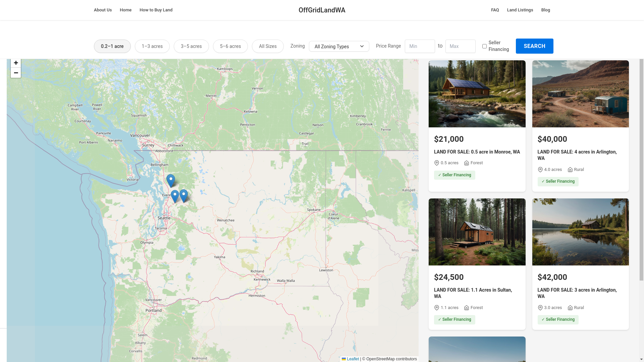The image size is (644, 362).
Task: Click the Min price input field
Action: [420, 46]
